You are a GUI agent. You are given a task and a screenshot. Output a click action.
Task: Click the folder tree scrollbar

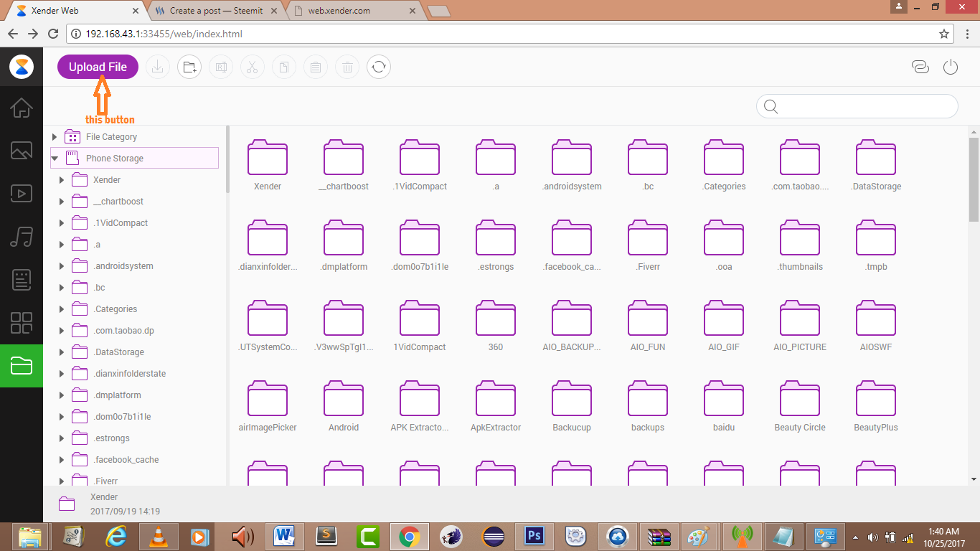[x=227, y=159]
